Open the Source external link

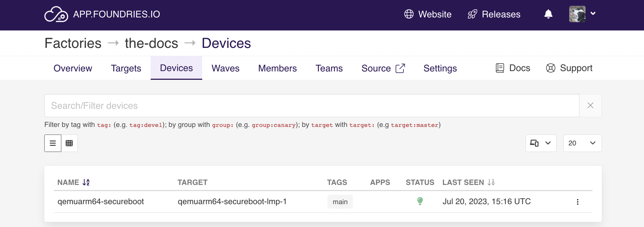tap(383, 68)
